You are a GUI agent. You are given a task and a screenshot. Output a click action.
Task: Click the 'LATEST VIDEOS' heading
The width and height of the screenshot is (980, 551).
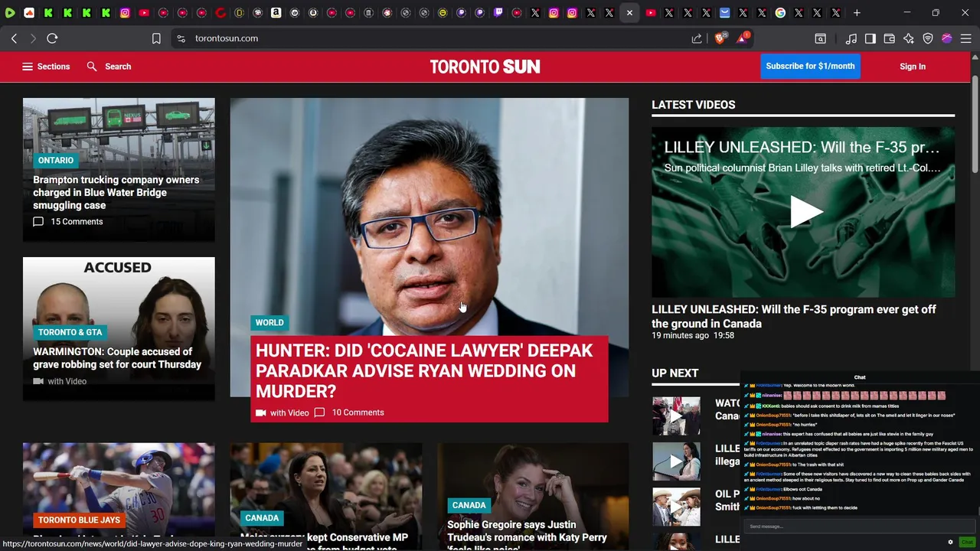(x=694, y=105)
